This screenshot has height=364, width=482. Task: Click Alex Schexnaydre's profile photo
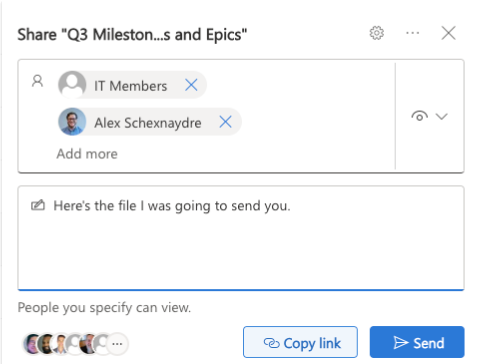click(x=72, y=122)
